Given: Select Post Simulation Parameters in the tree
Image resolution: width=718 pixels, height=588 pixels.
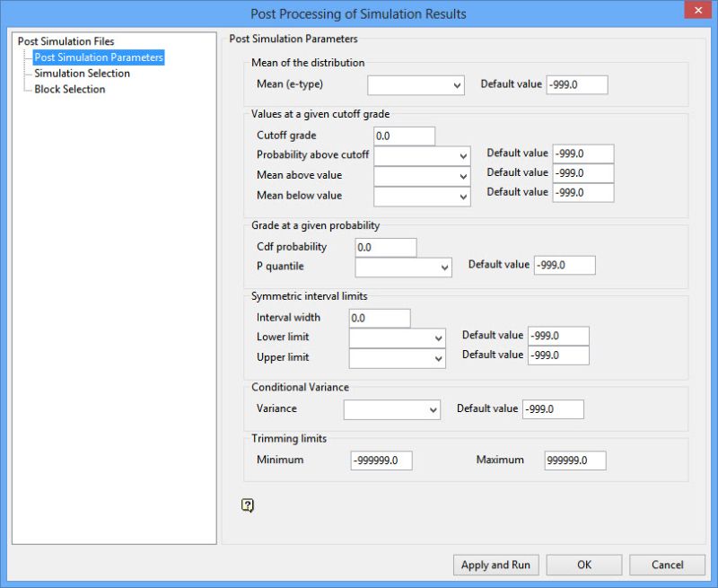Looking at the screenshot, I should click(x=95, y=57).
